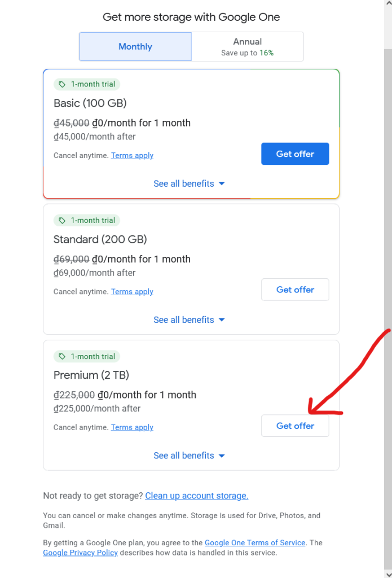Expand See all benefits for Basic plan
392x578 pixels.
tap(189, 183)
